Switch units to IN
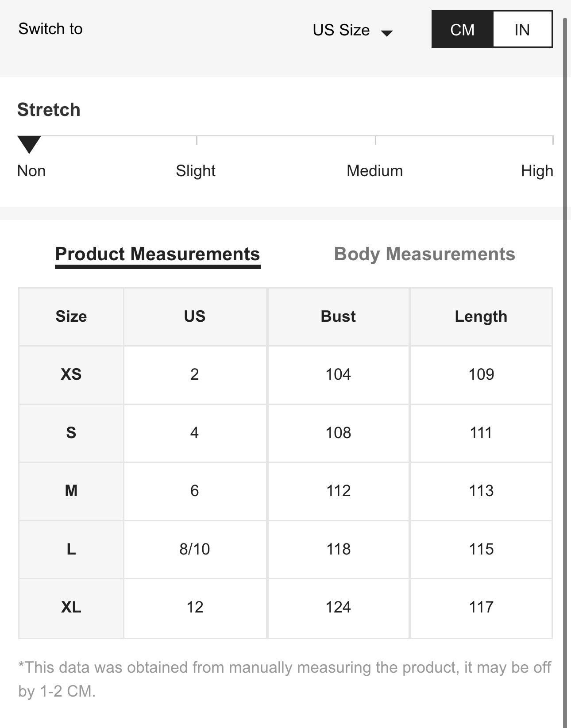 pyautogui.click(x=522, y=30)
